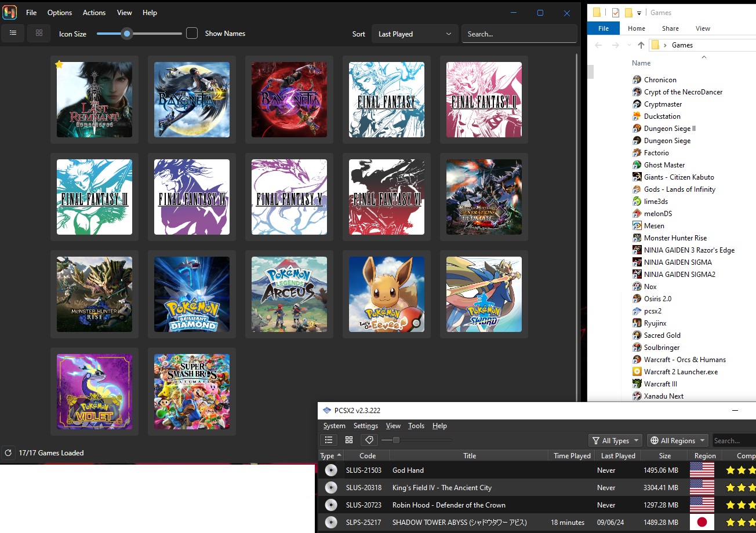Open the PCSX2 System menu
Image resolution: width=756 pixels, height=533 pixels.
(x=335, y=426)
